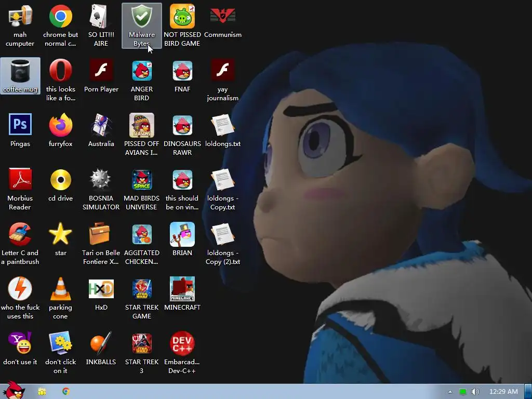Image resolution: width=532 pixels, height=399 pixels.
Task: Open the "STAR TREK GAME" icon
Action: (x=141, y=299)
